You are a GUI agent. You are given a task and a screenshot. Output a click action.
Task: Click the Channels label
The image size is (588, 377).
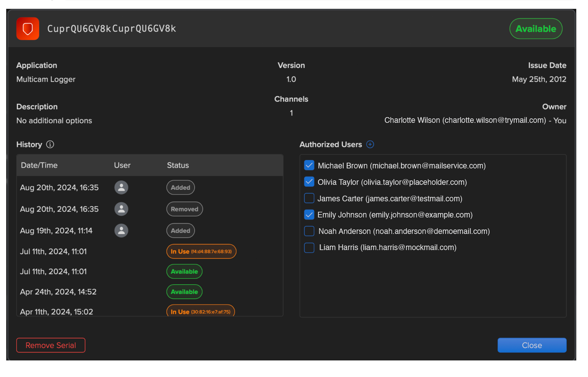291,99
